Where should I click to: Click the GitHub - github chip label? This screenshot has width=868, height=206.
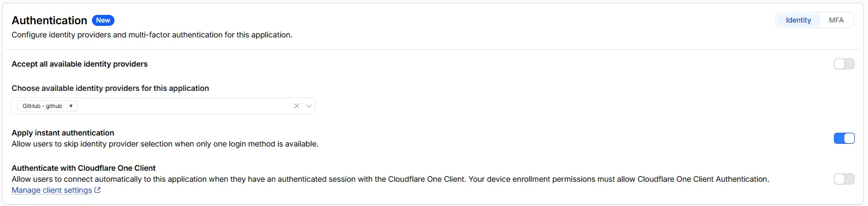(x=42, y=106)
